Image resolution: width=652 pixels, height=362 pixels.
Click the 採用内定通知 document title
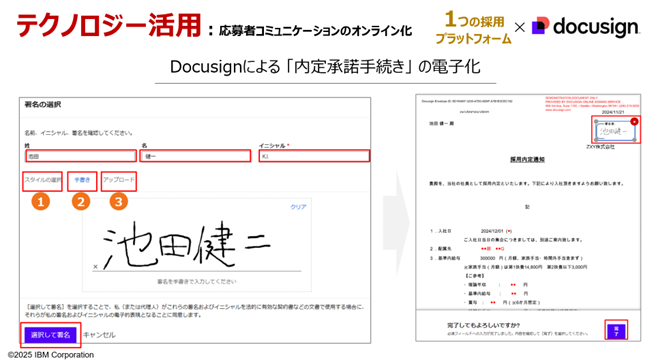pyautogui.click(x=527, y=160)
